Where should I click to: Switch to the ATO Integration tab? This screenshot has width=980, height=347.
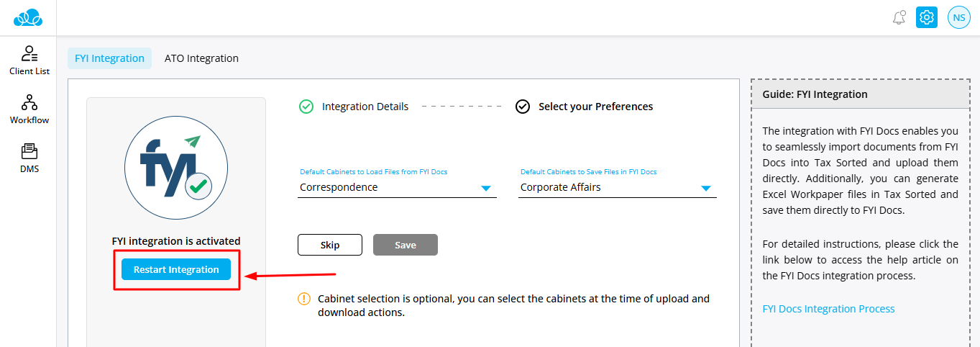(x=201, y=58)
